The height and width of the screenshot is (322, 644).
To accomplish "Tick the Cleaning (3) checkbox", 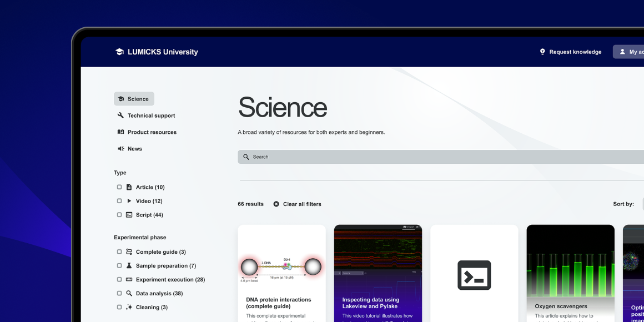I will (x=119, y=307).
